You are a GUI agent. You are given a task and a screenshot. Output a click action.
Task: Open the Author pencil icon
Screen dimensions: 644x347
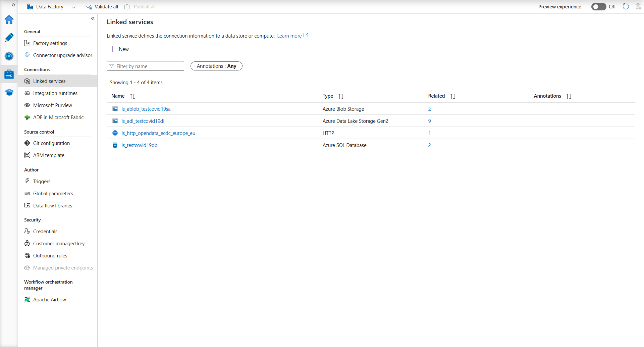(9, 38)
